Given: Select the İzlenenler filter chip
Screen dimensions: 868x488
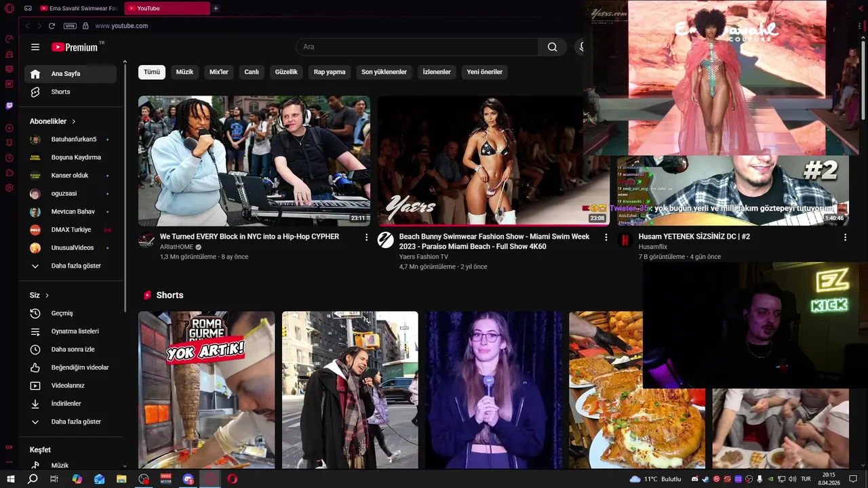Looking at the screenshot, I should [437, 72].
